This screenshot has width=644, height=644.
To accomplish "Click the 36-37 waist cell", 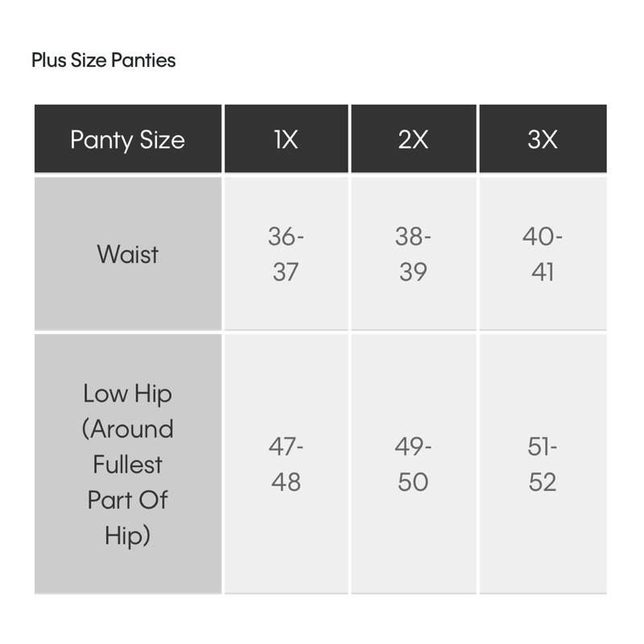I will coord(287,254).
